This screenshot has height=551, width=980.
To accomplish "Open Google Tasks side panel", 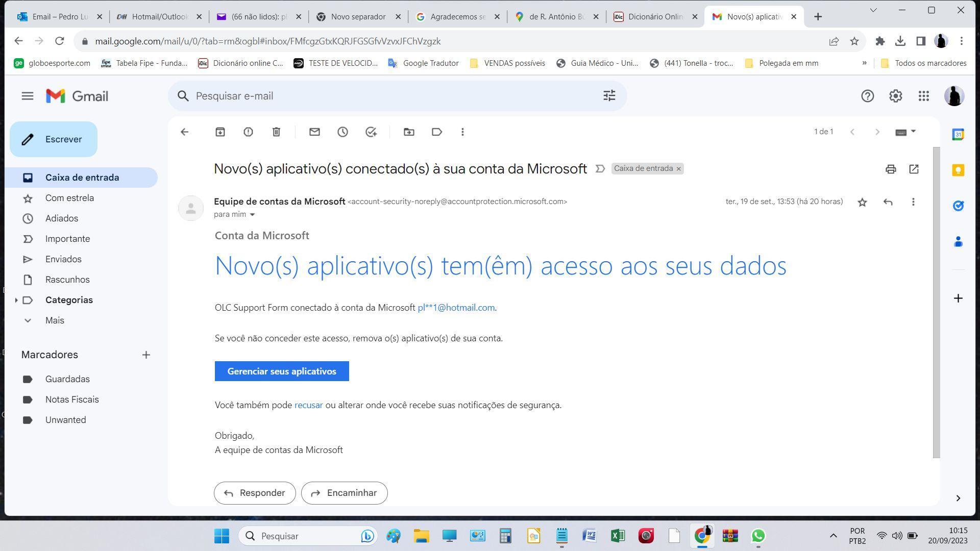I will coord(958,206).
